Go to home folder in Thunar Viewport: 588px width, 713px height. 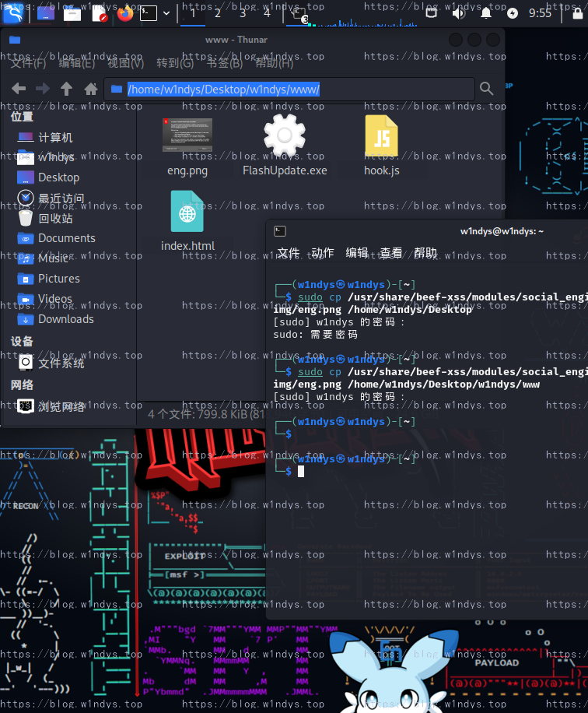[x=91, y=89]
